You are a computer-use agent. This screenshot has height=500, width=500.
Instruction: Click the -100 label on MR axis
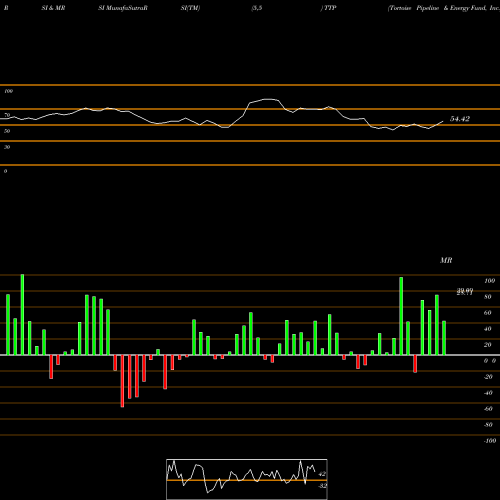point(490,441)
